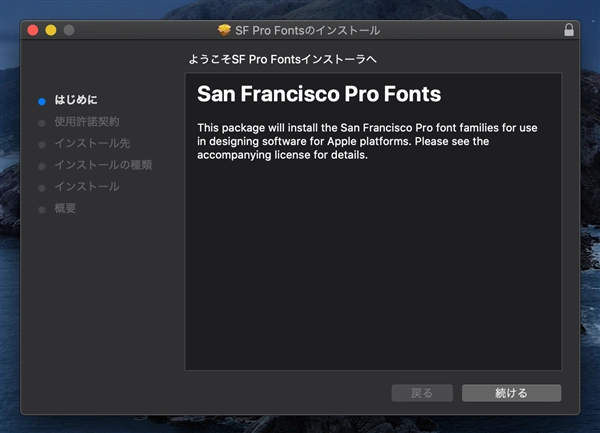Image resolution: width=600 pixels, height=433 pixels.
Task: Click the ようこそSF Pro Fontsインストーラへ title
Action: click(282, 59)
